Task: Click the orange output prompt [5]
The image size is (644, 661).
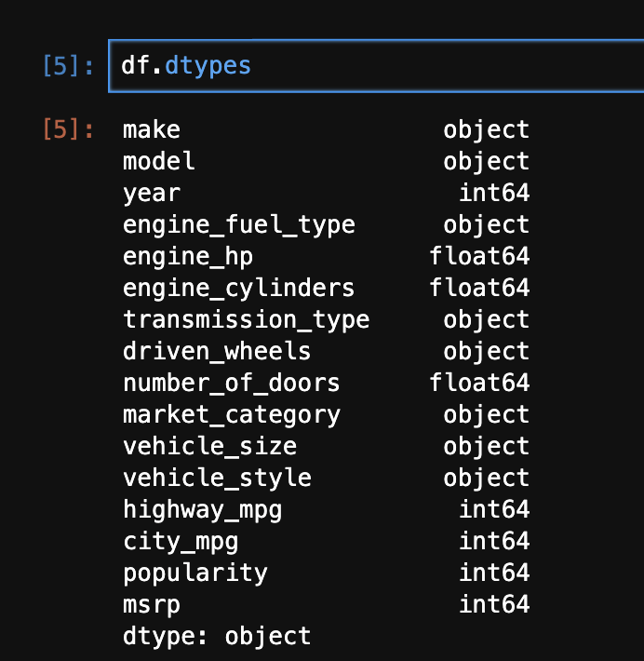Action: click(x=68, y=129)
